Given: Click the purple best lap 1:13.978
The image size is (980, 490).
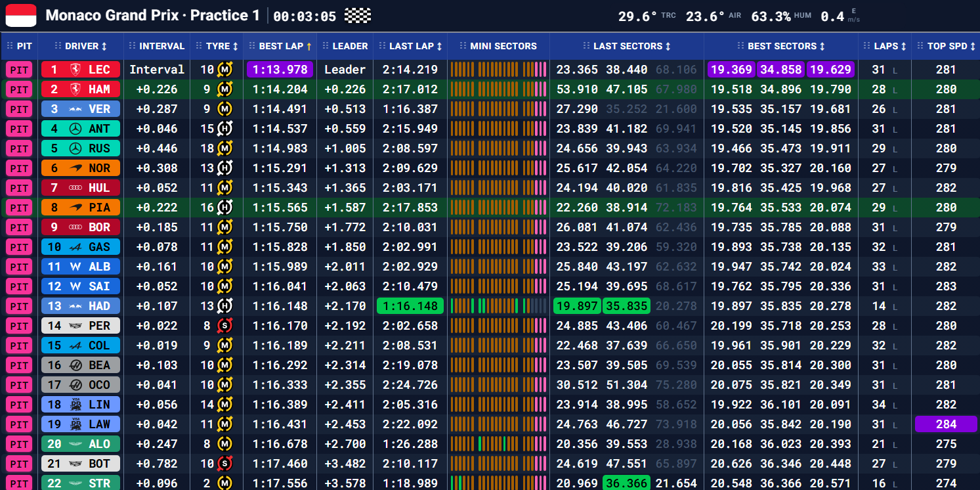Looking at the screenshot, I should coord(280,70).
